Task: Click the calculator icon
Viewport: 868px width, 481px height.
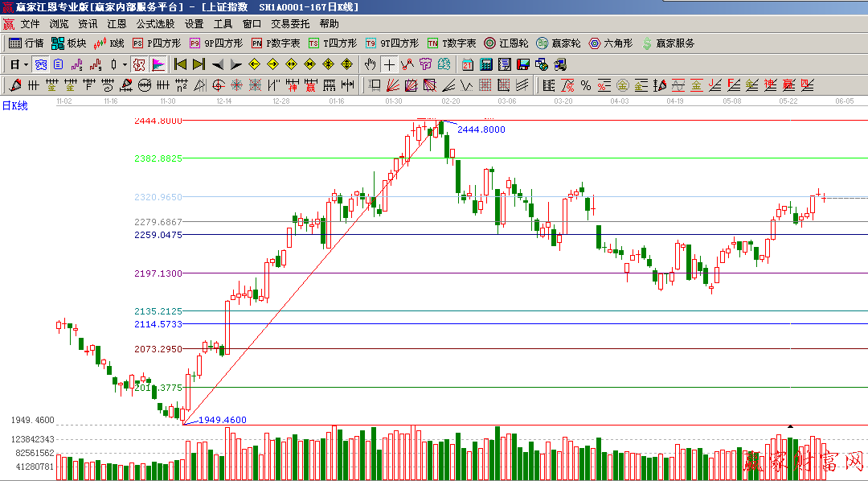Action: coord(486,64)
